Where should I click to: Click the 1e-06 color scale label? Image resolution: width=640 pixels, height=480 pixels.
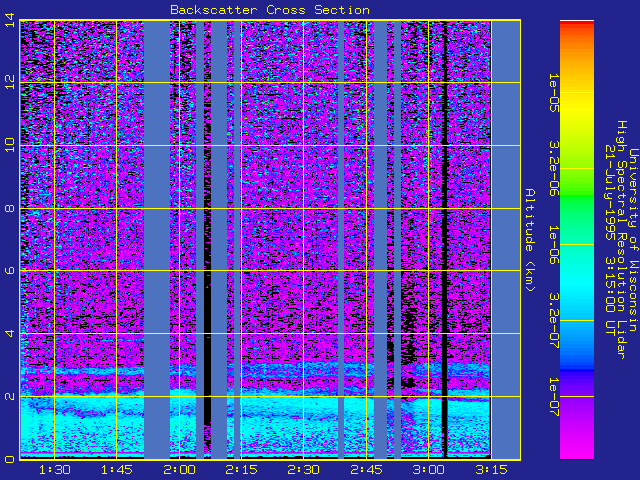pyautogui.click(x=554, y=244)
